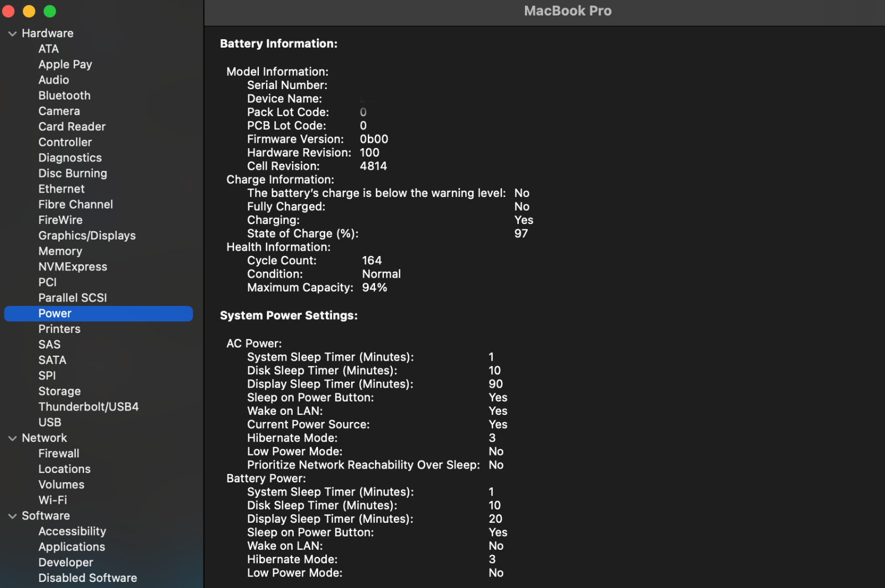The width and height of the screenshot is (885, 588).
Task: View Diagnostics information
Action: (x=70, y=158)
